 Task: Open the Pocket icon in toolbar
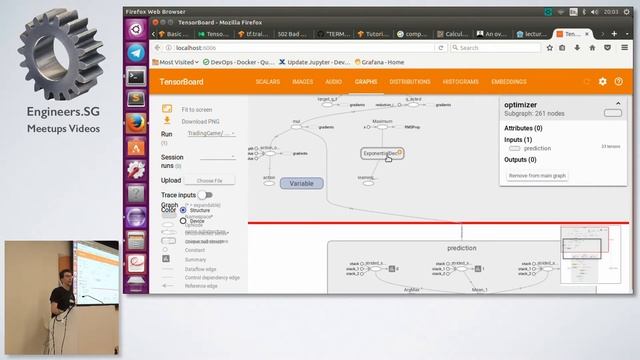(x=607, y=48)
